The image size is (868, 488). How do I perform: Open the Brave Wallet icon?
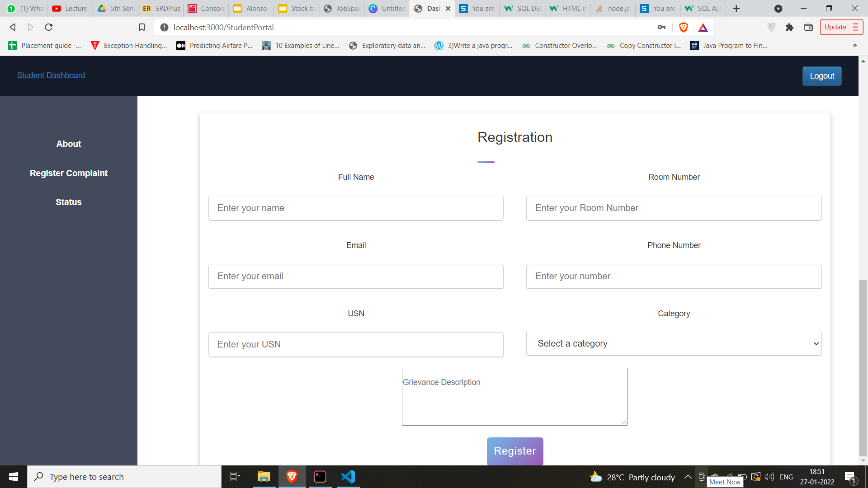(x=809, y=27)
